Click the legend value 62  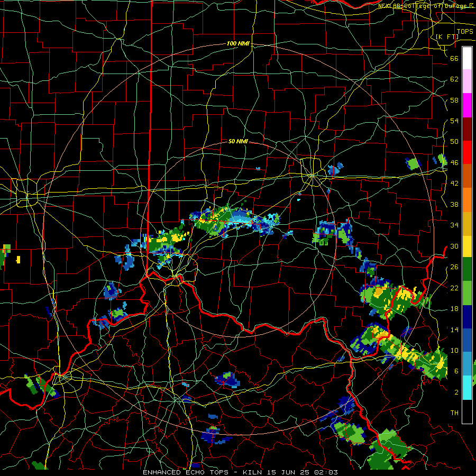[x=454, y=79]
